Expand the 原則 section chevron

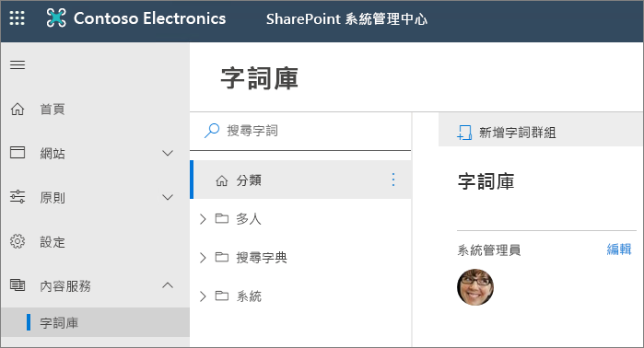point(168,197)
